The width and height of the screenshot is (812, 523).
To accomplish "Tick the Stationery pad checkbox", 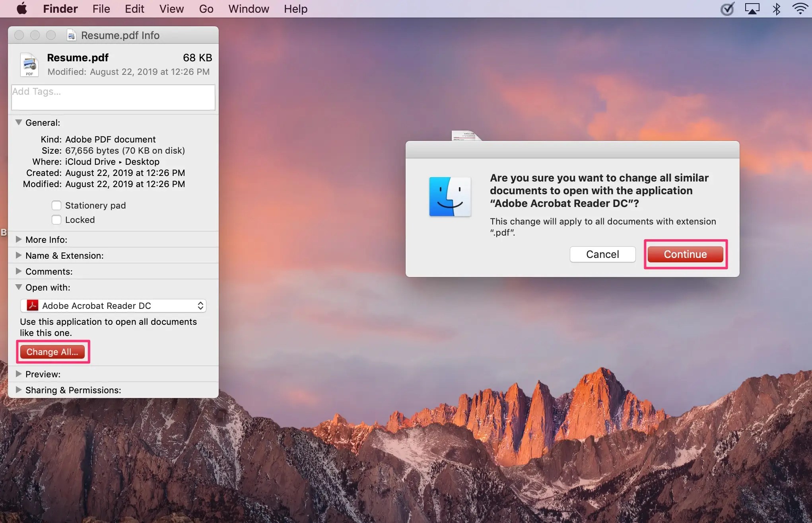I will coord(56,205).
